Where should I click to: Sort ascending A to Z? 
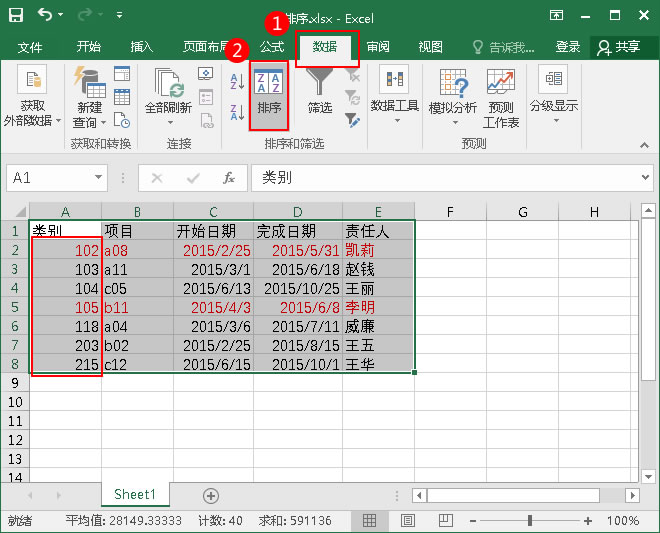238,81
